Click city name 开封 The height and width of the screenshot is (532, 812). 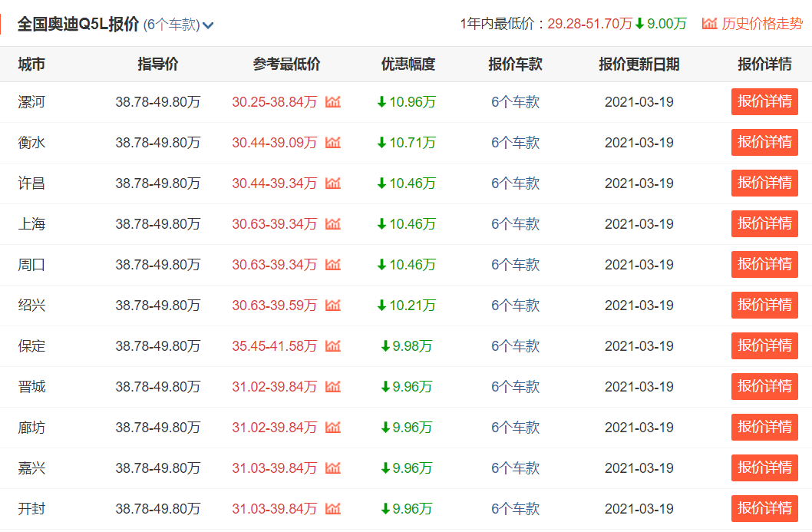click(x=31, y=509)
